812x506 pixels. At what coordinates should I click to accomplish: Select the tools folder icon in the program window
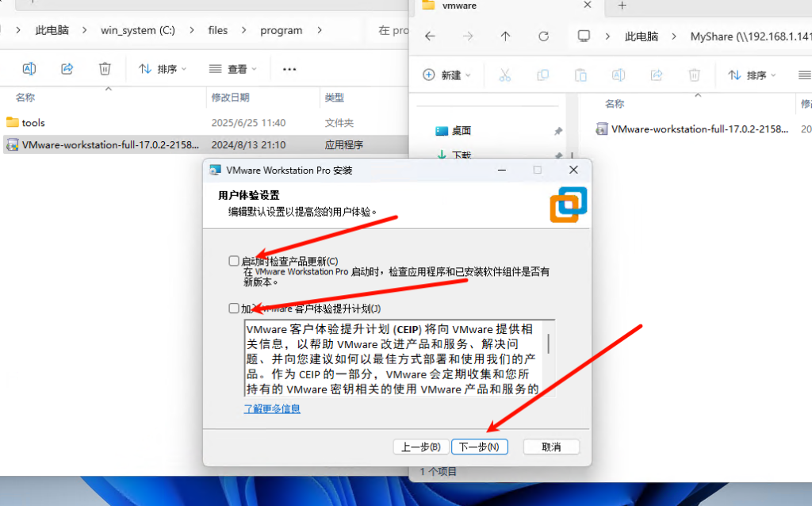click(13, 122)
